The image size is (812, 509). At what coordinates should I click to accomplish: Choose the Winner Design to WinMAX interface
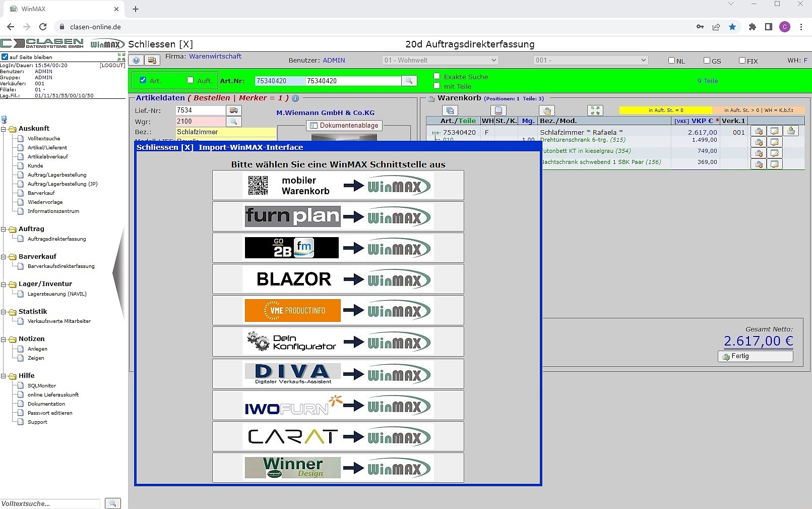click(338, 468)
